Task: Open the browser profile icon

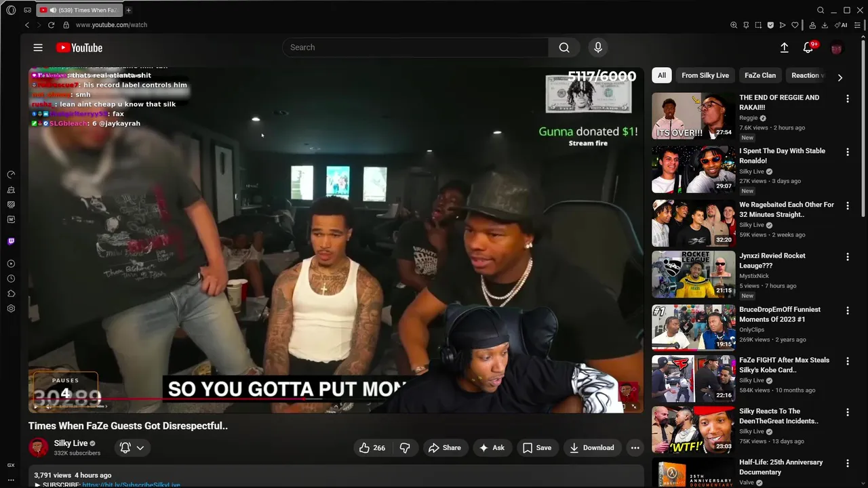Action: [812, 25]
